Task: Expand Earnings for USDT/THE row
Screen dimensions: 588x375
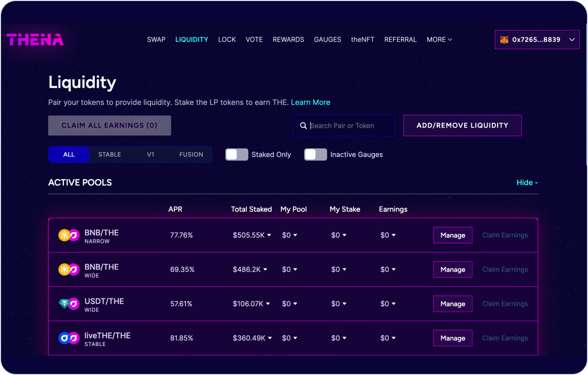Action: coord(393,304)
